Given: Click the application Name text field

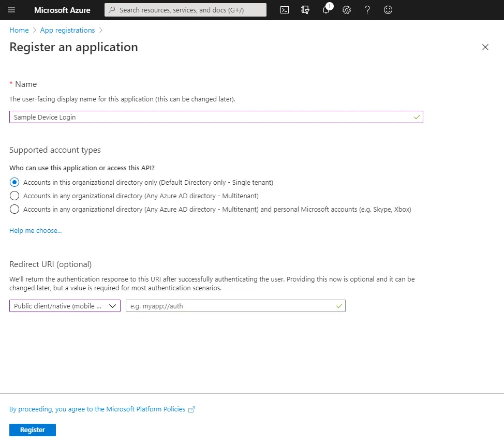Looking at the screenshot, I should [212, 117].
